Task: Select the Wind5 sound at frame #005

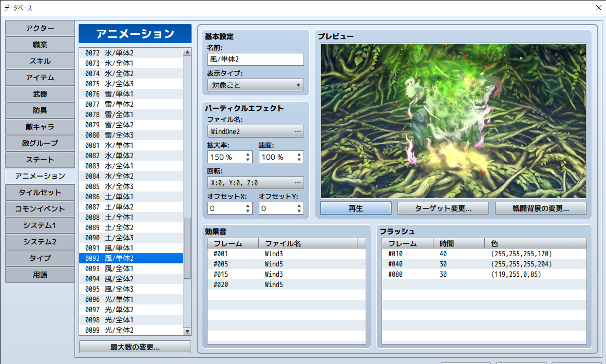Action: [x=282, y=264]
